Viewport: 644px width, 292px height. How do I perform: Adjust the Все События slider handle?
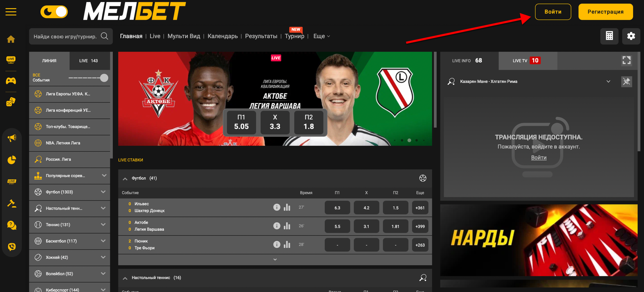(x=104, y=78)
